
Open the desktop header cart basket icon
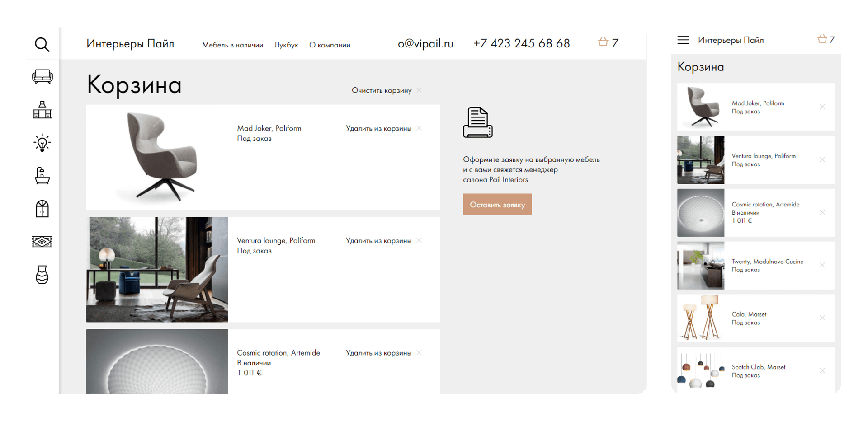[x=603, y=42]
